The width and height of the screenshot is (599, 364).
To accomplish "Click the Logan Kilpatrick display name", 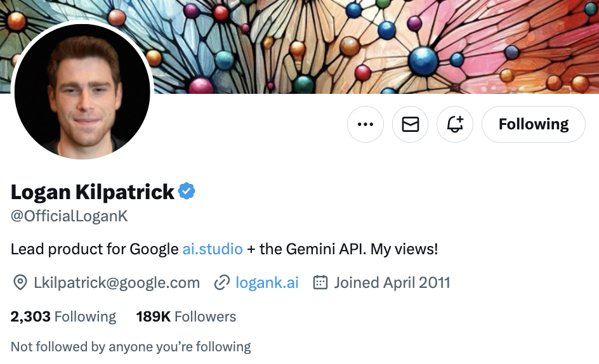I will point(93,192).
